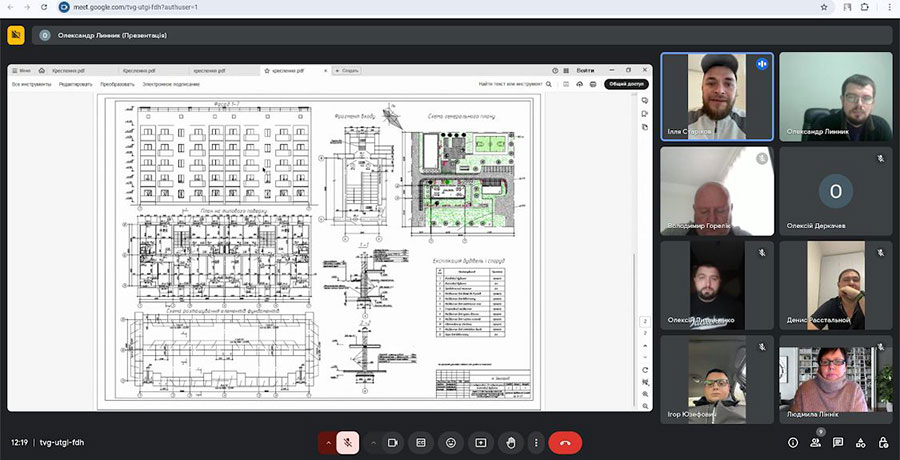
Task: Raise hand in the meeting
Action: 510,442
